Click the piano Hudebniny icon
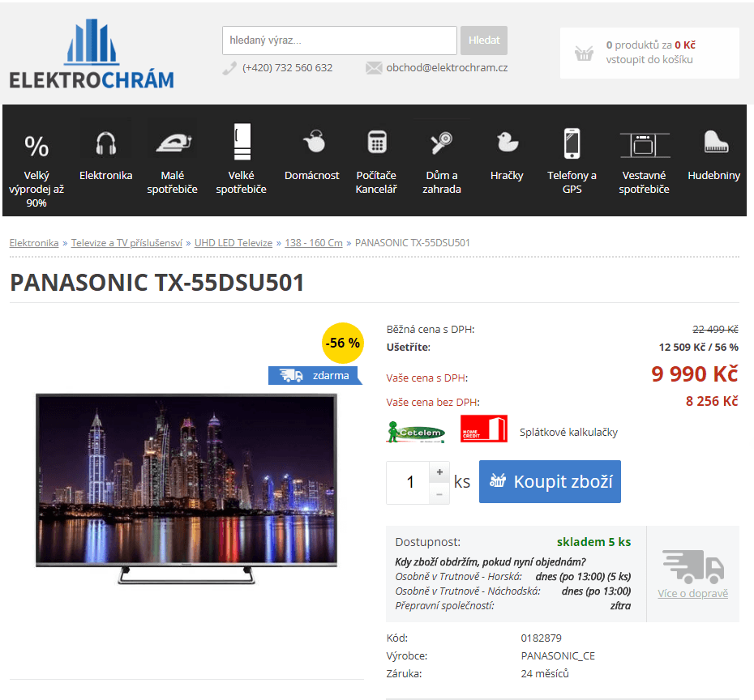This screenshot has height=700, width=754. pos(716,142)
